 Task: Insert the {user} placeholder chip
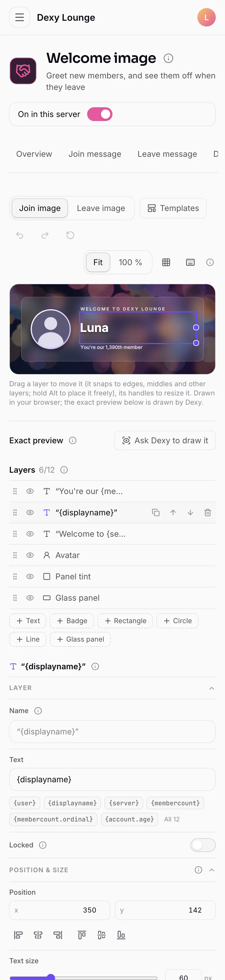click(x=25, y=803)
